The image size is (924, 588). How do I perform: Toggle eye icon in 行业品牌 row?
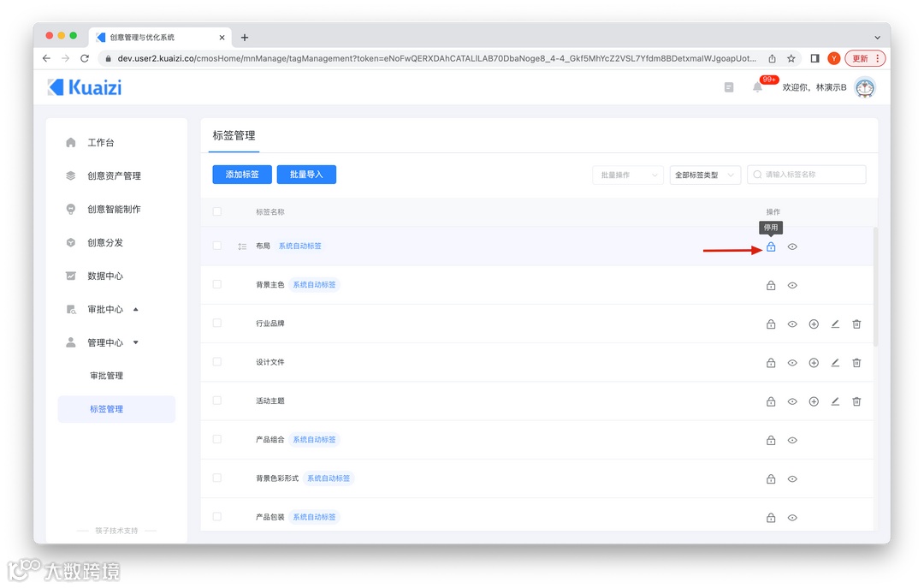coord(792,324)
